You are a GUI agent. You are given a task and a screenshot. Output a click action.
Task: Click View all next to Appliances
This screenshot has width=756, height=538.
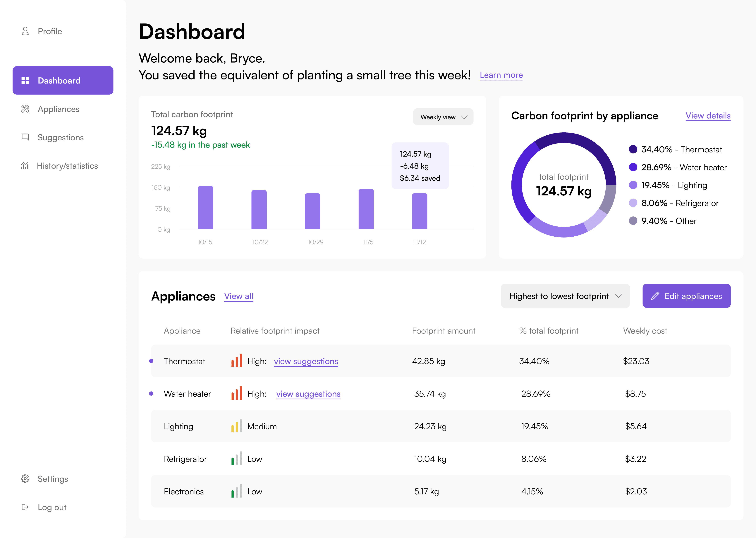pos(239,296)
